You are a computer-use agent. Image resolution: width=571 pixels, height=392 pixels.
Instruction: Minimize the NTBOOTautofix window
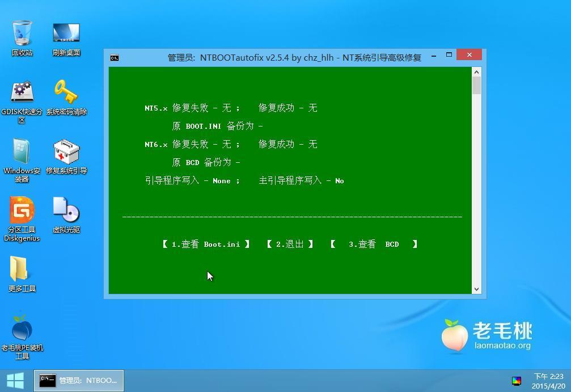coord(434,56)
